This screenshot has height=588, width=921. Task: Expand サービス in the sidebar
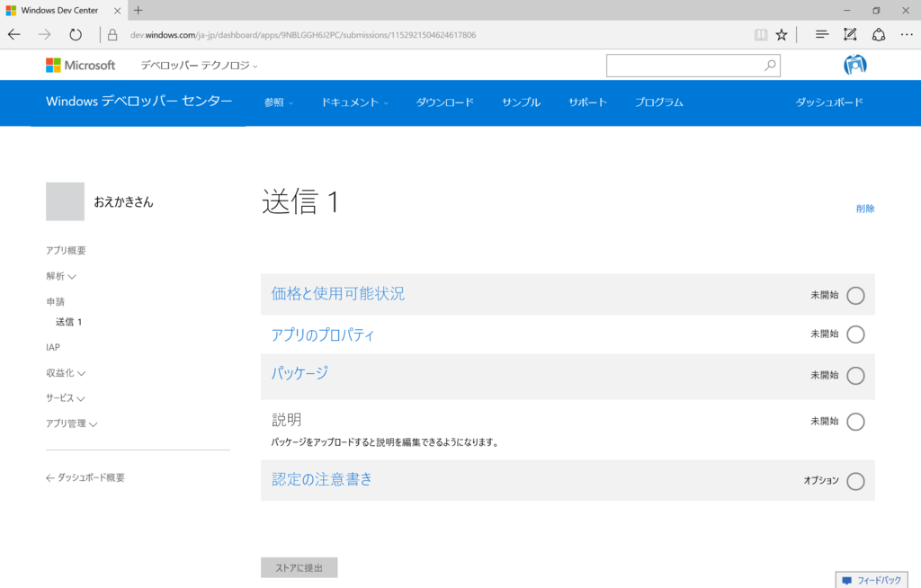coord(65,398)
